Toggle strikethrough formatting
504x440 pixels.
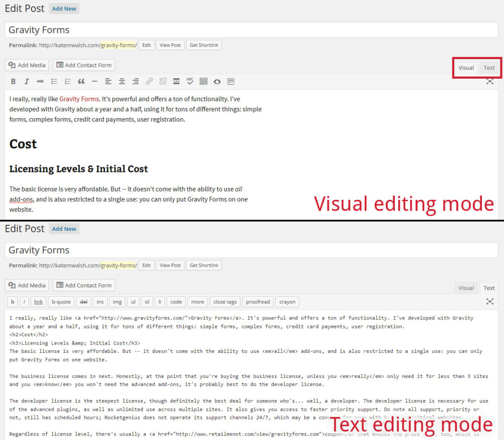coord(40,81)
